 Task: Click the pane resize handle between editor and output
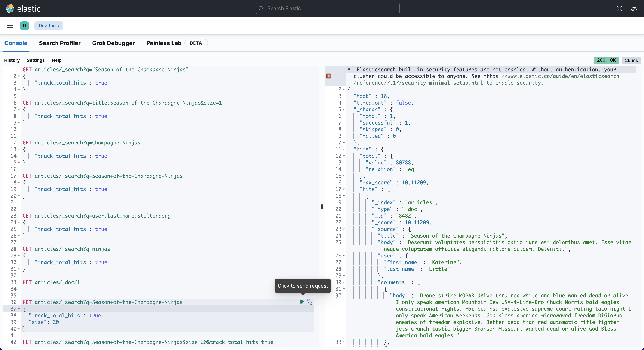(x=322, y=206)
